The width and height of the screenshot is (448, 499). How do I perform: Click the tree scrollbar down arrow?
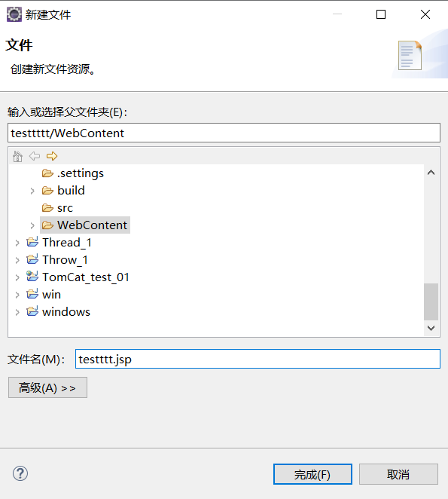point(431,328)
